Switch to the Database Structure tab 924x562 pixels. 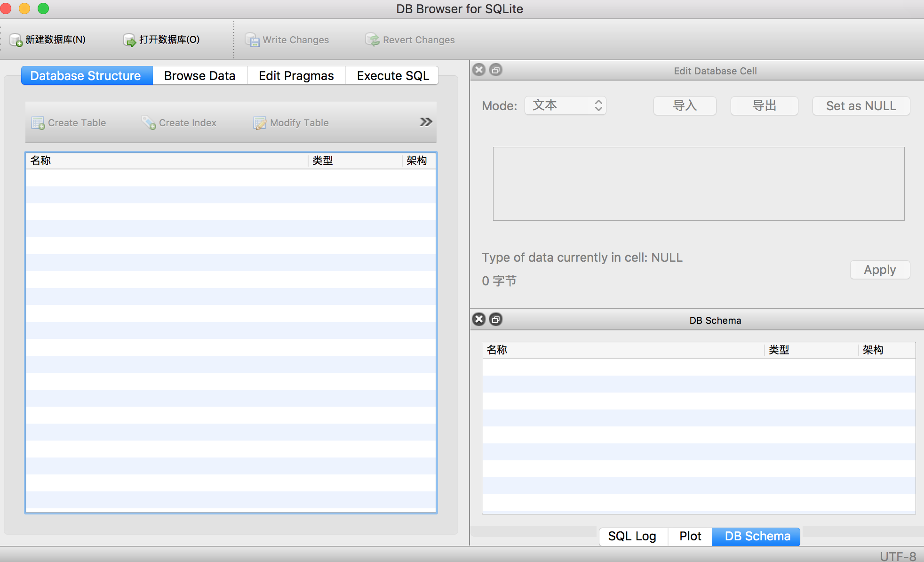87,76
